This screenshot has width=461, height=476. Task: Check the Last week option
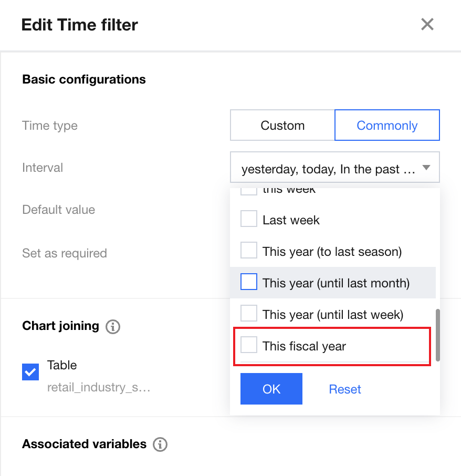click(x=249, y=219)
